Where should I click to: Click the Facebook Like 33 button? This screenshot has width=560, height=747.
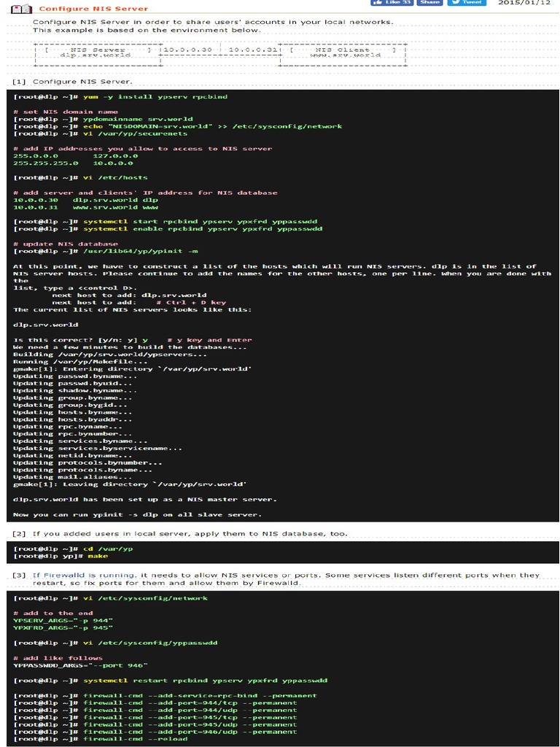(392, 3)
